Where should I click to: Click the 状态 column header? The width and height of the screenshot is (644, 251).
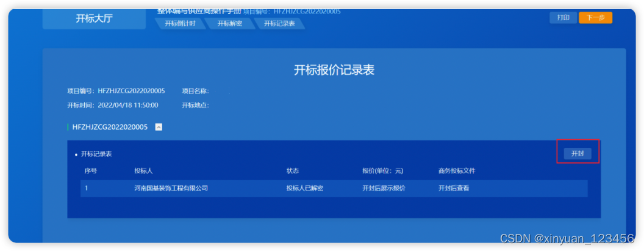pos(293,171)
